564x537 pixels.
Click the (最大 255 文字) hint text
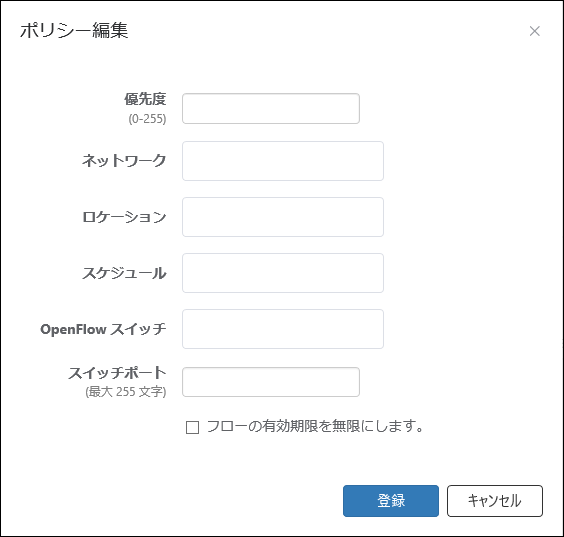[x=126, y=391]
